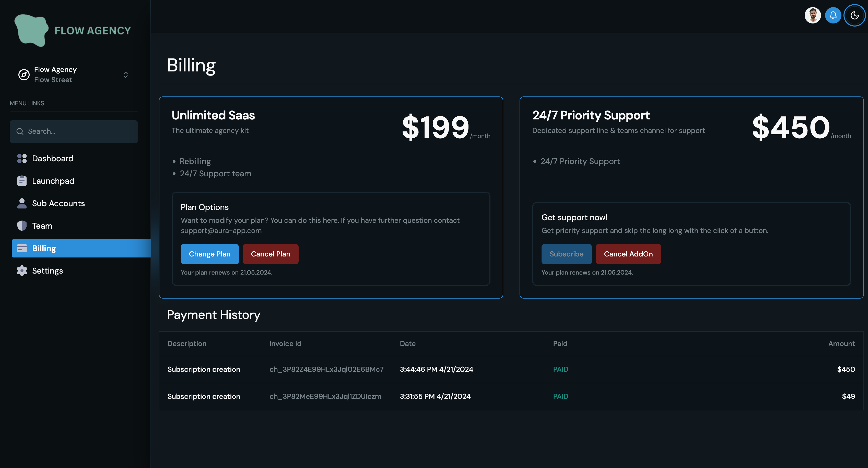Click the Team shield icon

click(22, 226)
